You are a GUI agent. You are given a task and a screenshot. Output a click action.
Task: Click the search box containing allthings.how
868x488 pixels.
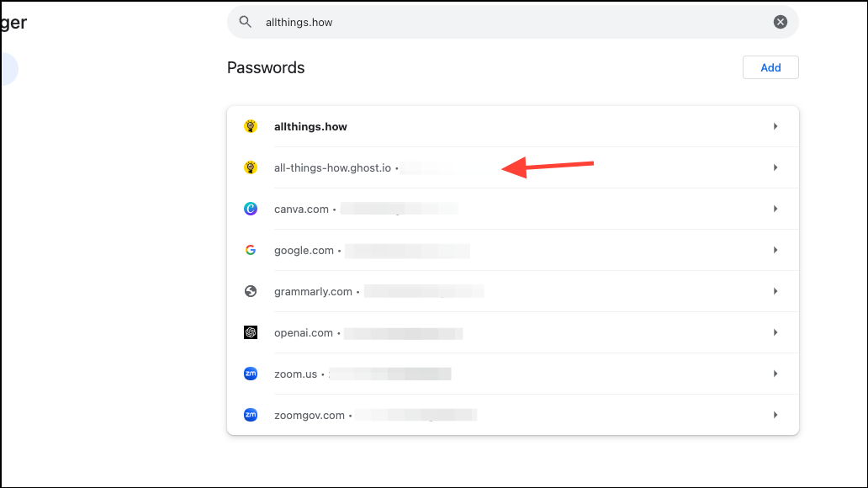[512, 22]
